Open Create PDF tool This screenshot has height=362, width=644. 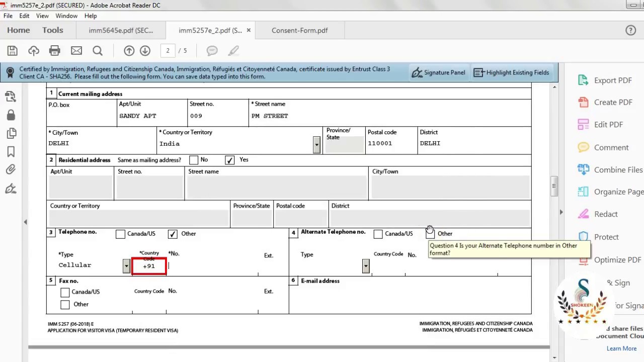pyautogui.click(x=605, y=102)
